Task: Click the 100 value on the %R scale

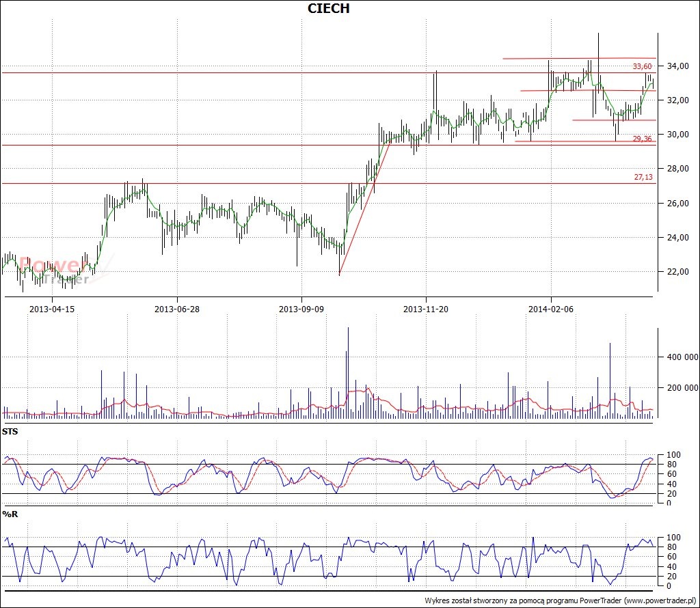Action: (673, 538)
